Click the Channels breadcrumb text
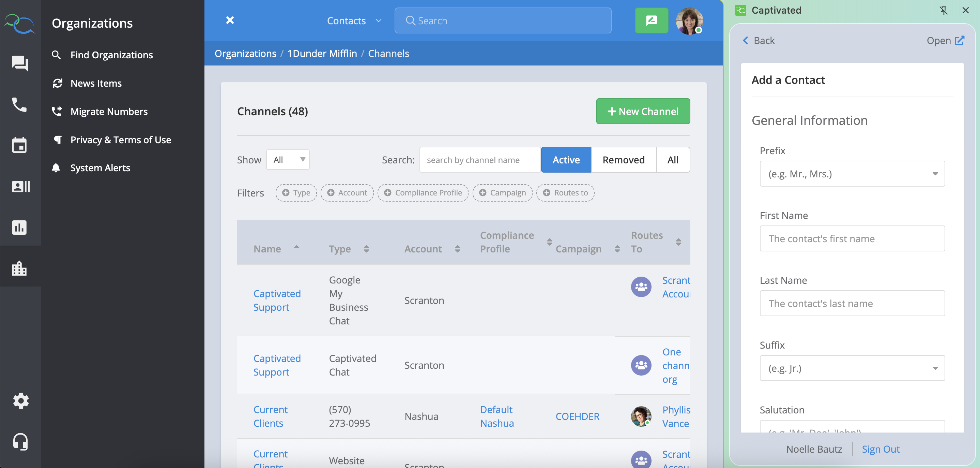 (388, 53)
